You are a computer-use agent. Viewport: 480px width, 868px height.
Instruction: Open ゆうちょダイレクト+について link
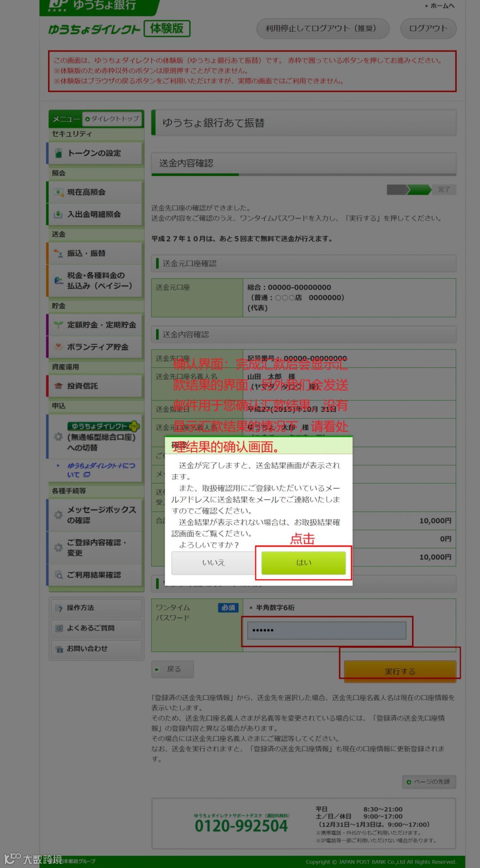[101, 470]
